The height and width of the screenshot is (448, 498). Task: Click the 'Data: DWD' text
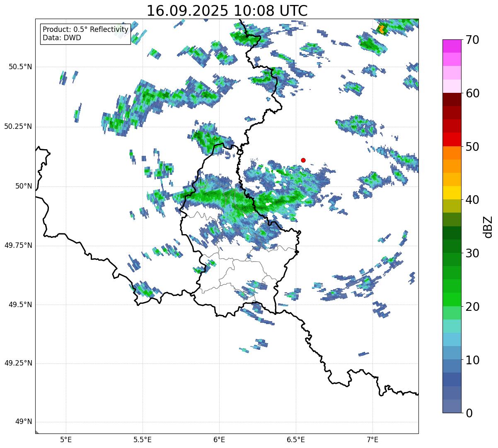tap(62, 38)
